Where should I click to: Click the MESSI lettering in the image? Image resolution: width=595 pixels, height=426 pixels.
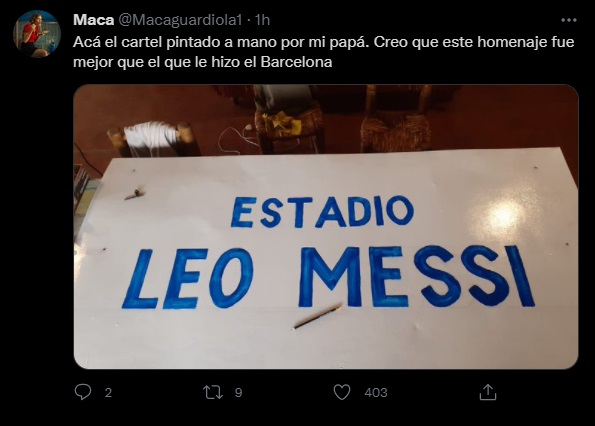[x=416, y=276]
